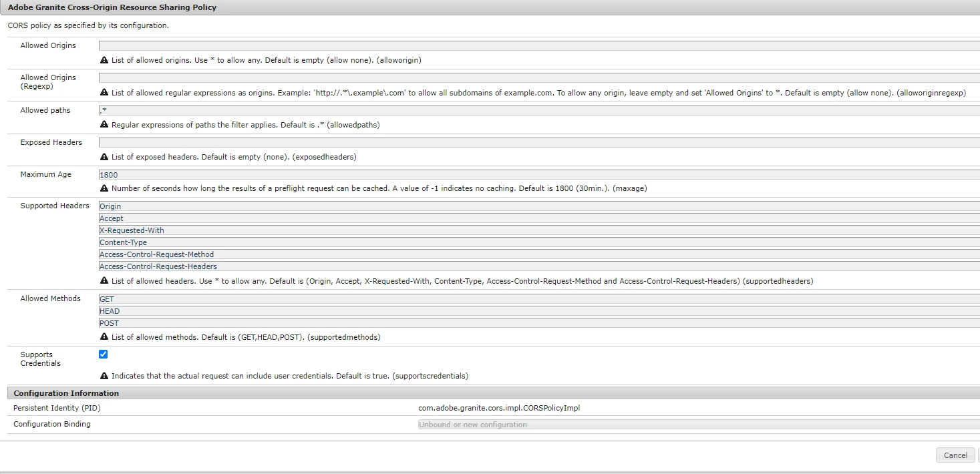The image size is (980, 474).
Task: Click the POST allowed method field
Action: (539, 323)
